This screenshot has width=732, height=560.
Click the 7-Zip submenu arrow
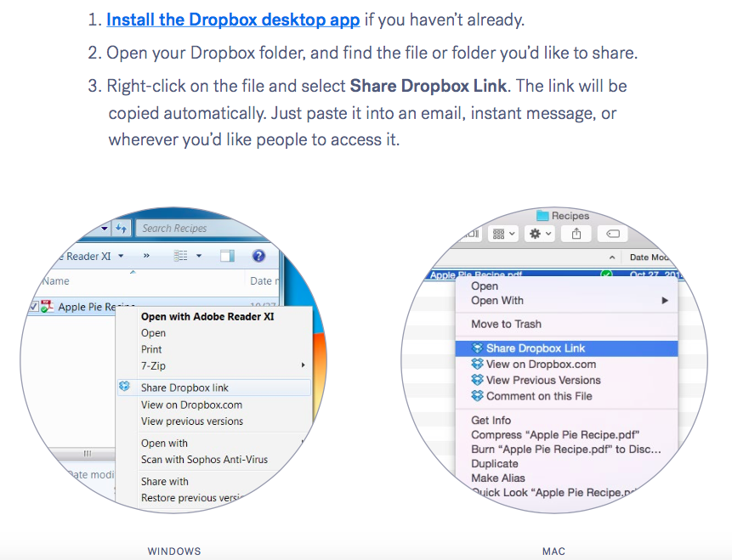point(303,365)
